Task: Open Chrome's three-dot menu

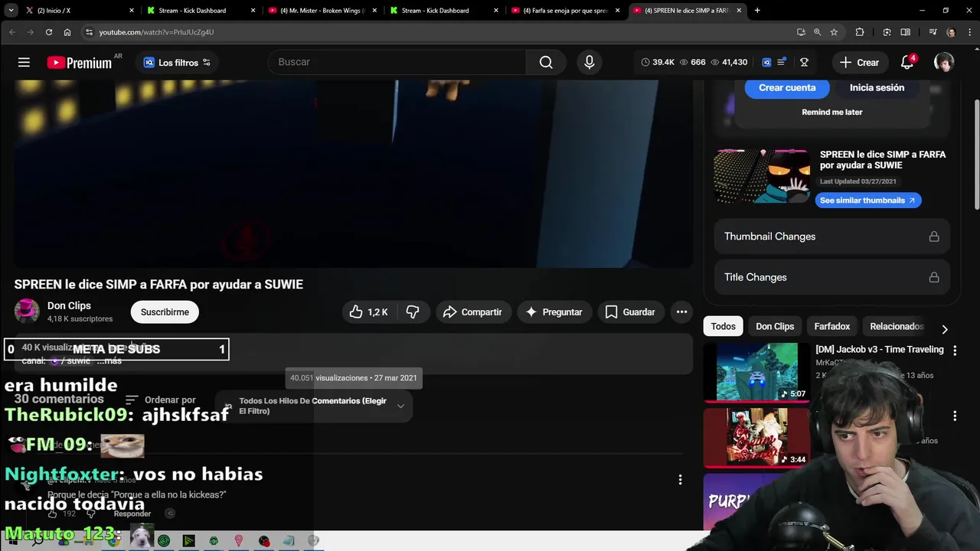Action: coord(969,32)
